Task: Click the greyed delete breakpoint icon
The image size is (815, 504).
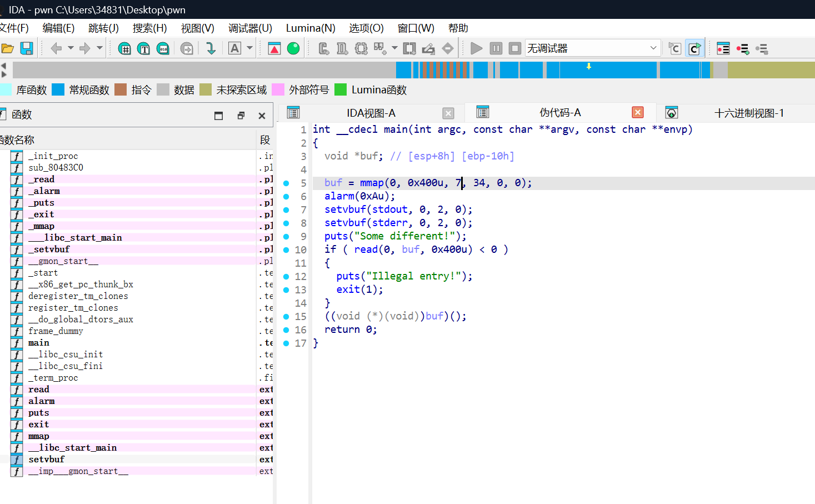Action: pyautogui.click(x=762, y=49)
